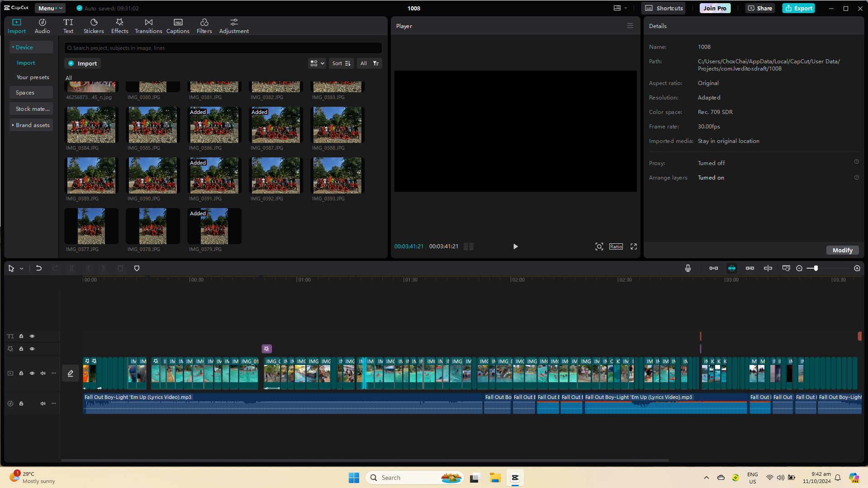Open Spaces in the sidebar
The height and width of the screenshot is (488, 868).
click(x=31, y=93)
